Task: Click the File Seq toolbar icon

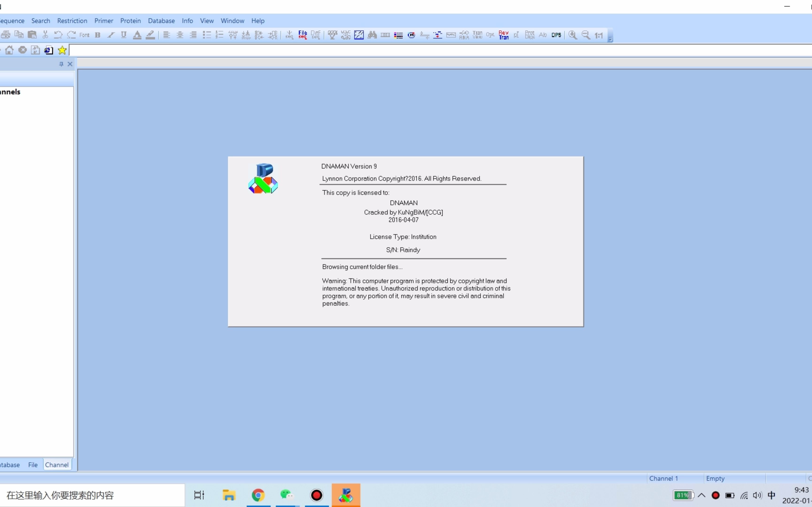Action: coord(303,35)
